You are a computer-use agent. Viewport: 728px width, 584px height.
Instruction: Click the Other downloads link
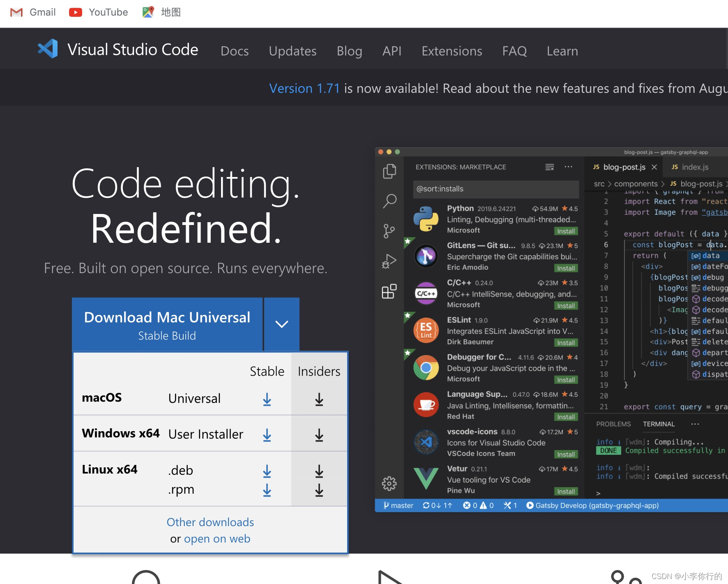coord(210,522)
